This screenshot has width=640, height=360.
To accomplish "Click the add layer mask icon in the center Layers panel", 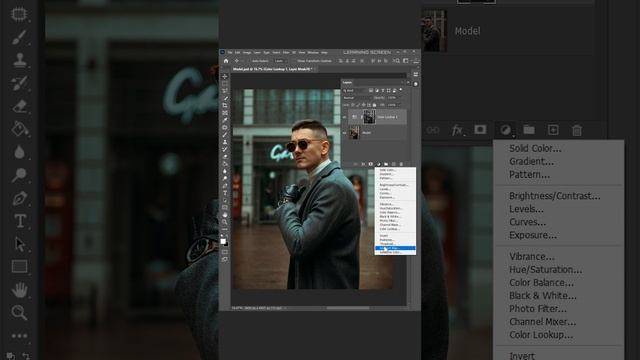I will click(x=371, y=164).
